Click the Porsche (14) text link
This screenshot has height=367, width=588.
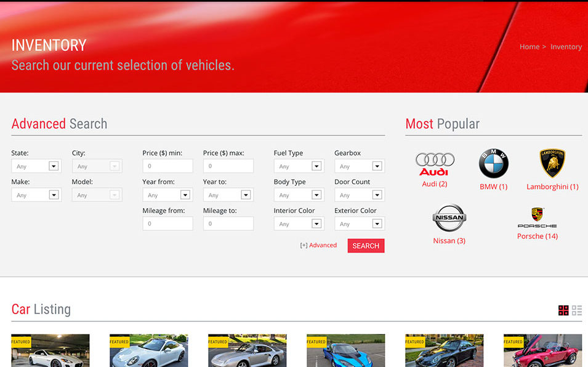pyautogui.click(x=537, y=236)
